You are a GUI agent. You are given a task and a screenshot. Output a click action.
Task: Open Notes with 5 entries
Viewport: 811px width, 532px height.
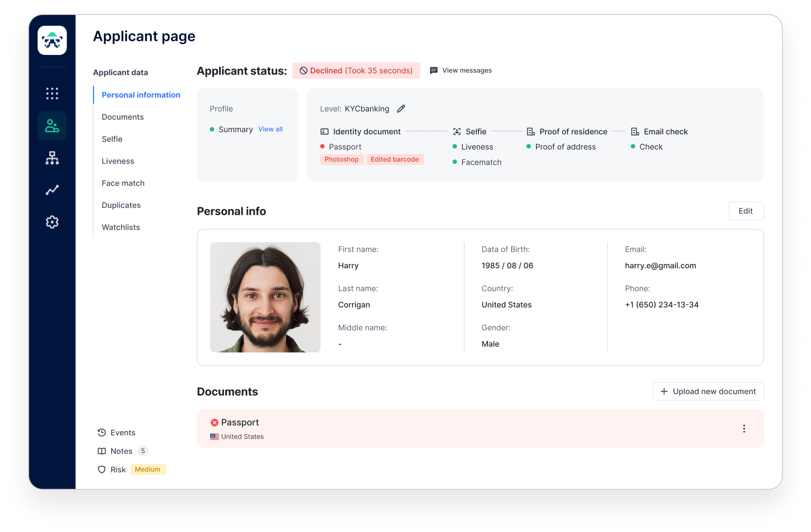point(122,451)
